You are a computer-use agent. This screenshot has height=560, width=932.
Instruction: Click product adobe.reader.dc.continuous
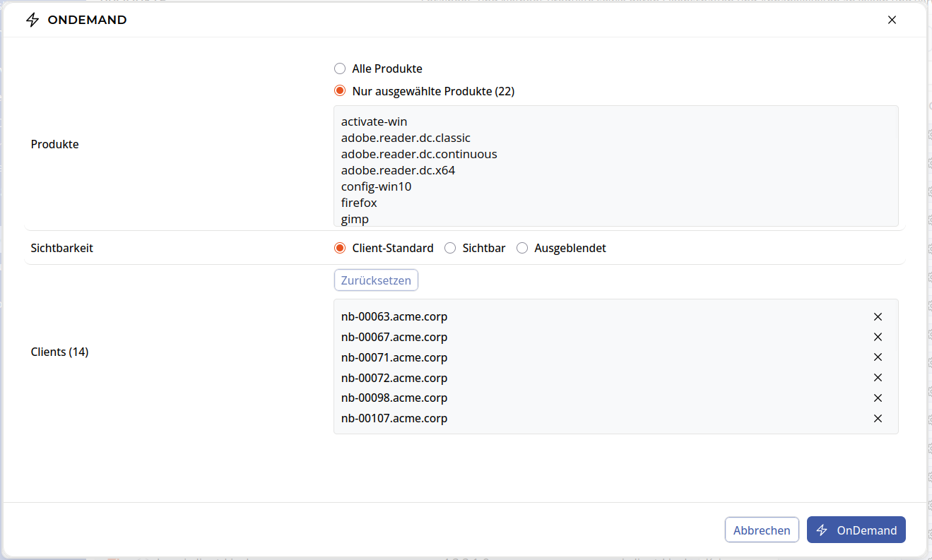(x=419, y=154)
